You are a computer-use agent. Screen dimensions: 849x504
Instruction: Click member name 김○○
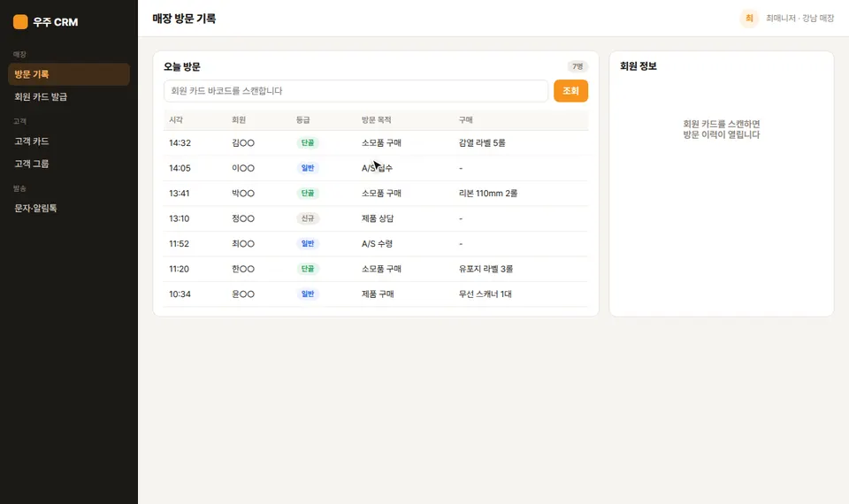click(243, 143)
